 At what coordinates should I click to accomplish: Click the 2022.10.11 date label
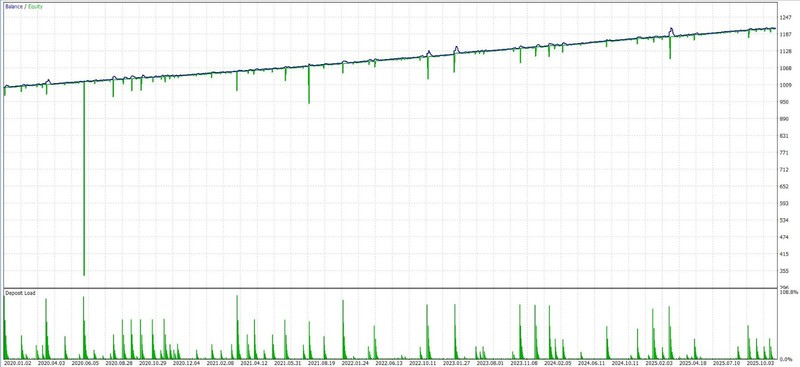point(422,363)
